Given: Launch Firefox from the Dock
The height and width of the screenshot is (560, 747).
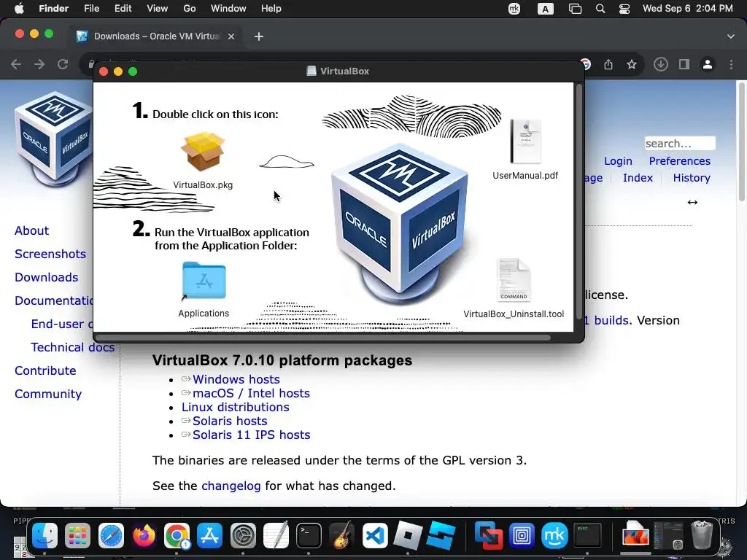Looking at the screenshot, I should [x=144, y=535].
